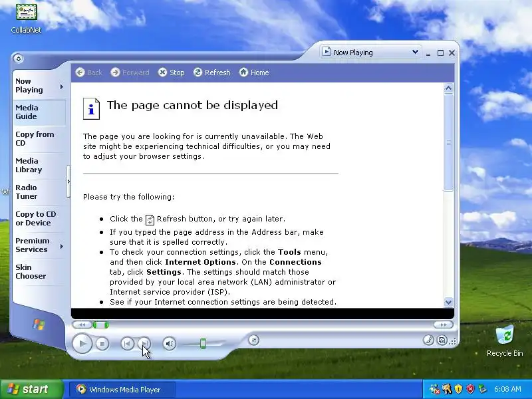Open the Windows Start menu
This screenshot has width=532, height=399.
[31, 389]
